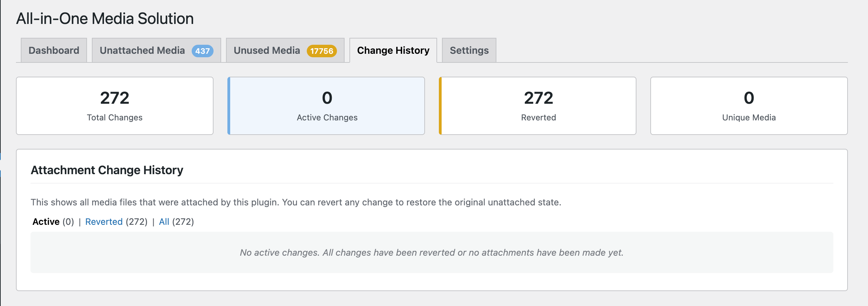Select the Active Changes stat card
This screenshot has width=868, height=306.
tap(327, 106)
